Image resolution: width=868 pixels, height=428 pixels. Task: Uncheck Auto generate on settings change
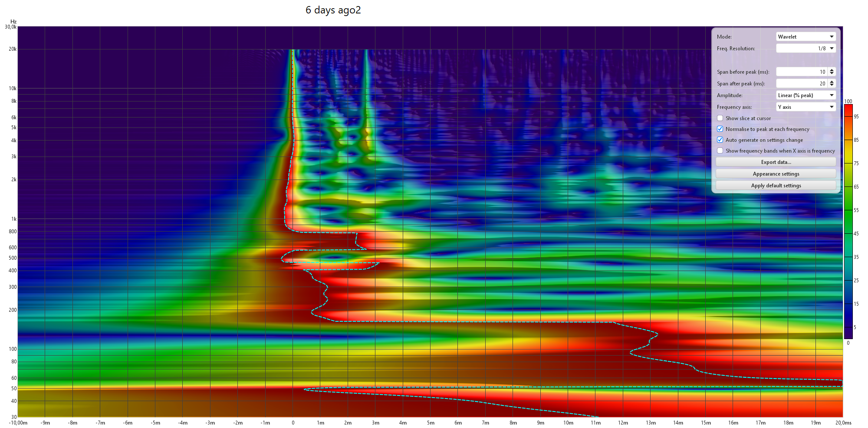point(720,140)
